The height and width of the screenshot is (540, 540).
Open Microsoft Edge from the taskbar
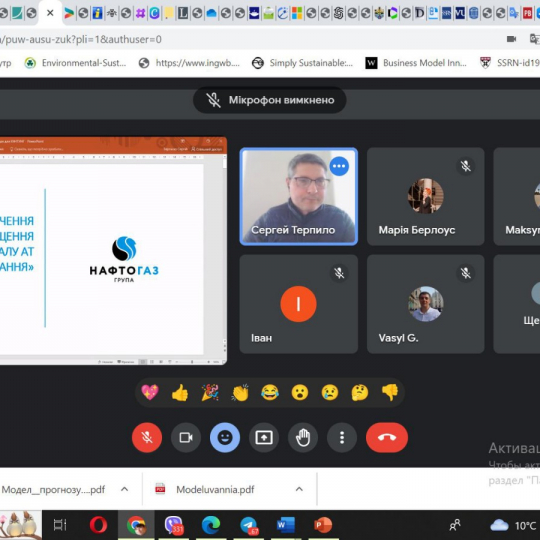(211, 525)
